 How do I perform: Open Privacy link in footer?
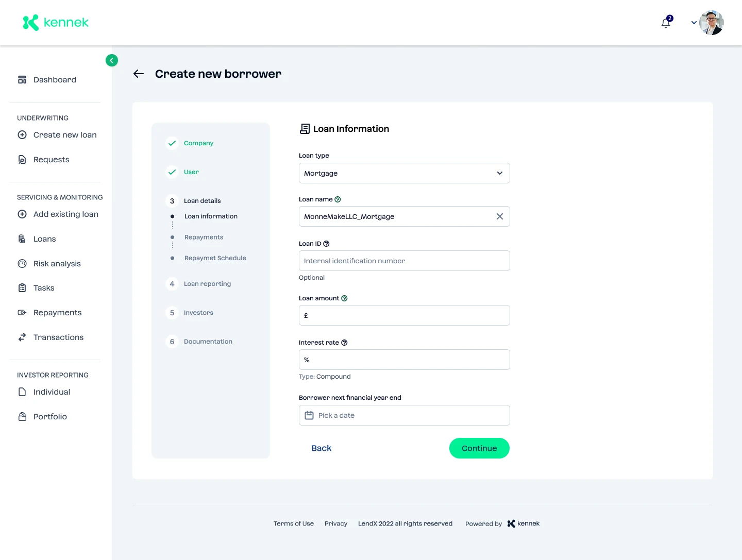click(x=336, y=523)
